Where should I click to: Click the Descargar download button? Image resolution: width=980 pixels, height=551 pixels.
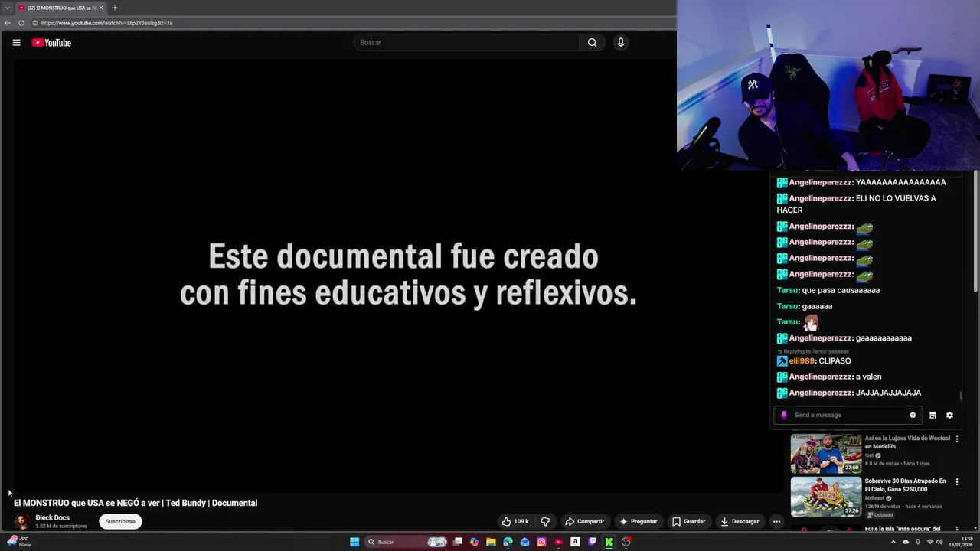740,521
